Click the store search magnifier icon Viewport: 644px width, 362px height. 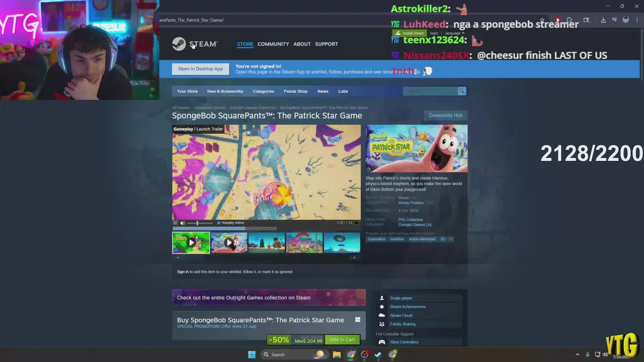(461, 91)
